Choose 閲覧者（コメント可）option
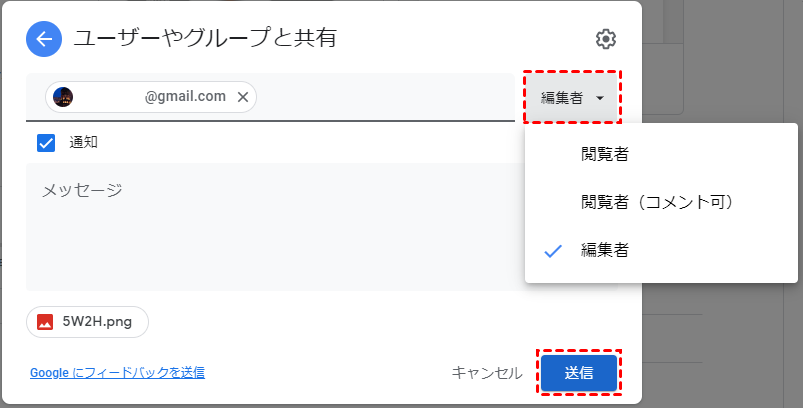The image size is (803, 408). (658, 203)
